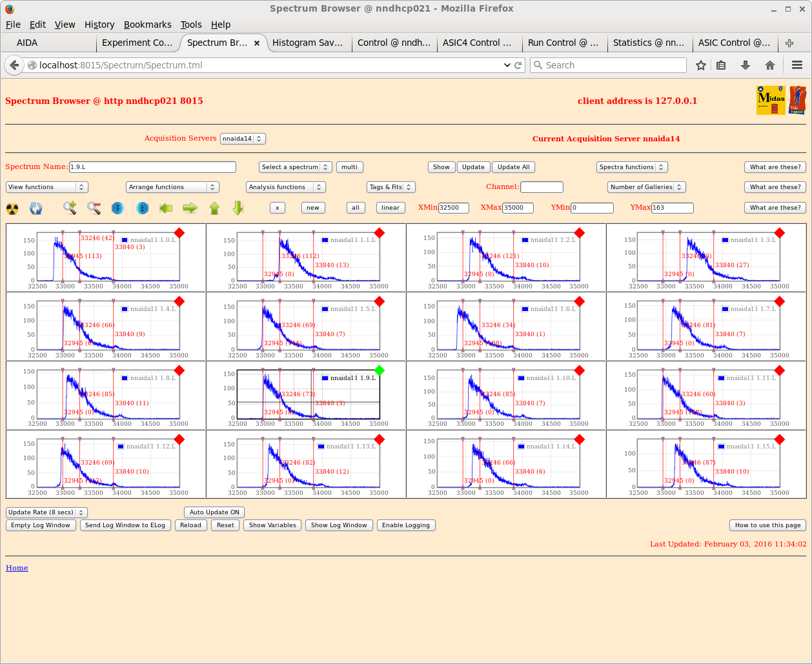
Task: Open a new tab with the plus icon
Action: [x=789, y=43]
